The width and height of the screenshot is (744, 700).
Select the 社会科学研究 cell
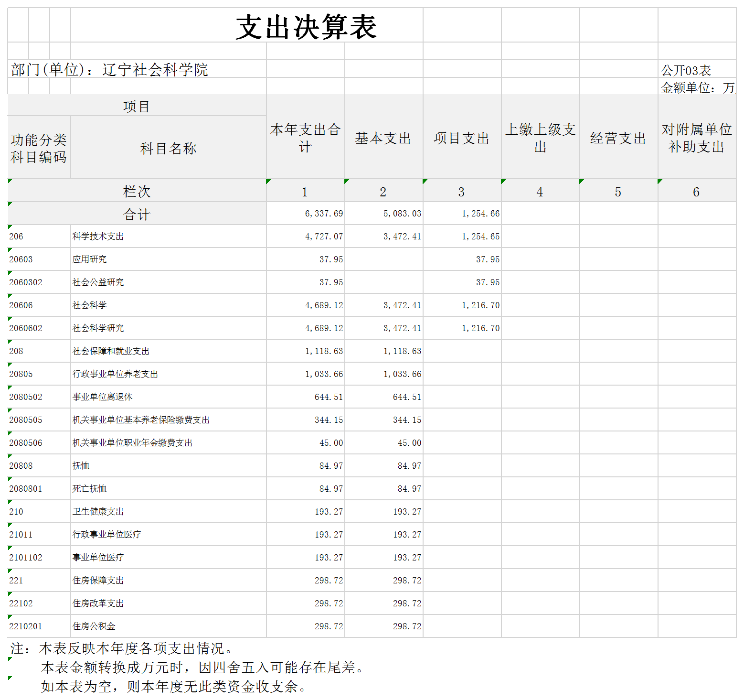168,328
